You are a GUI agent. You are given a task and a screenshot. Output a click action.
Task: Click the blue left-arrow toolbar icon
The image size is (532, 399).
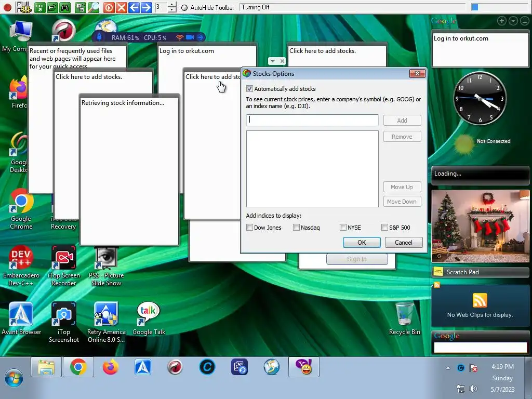tap(134, 7)
